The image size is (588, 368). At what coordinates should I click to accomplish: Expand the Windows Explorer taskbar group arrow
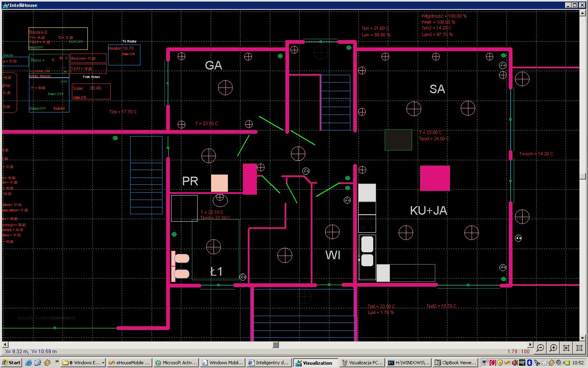coord(103,363)
